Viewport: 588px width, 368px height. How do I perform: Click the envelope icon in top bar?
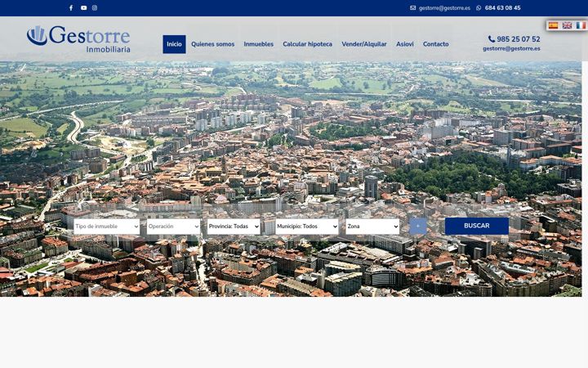click(x=413, y=8)
